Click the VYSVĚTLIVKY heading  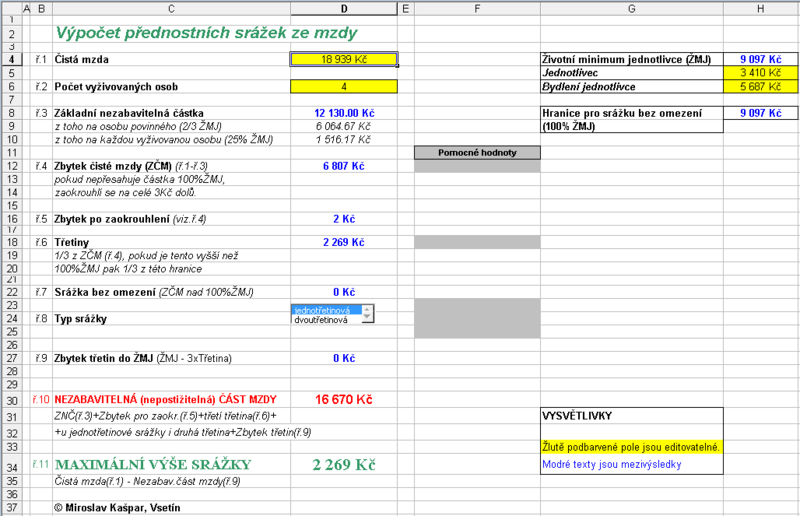coord(577,415)
